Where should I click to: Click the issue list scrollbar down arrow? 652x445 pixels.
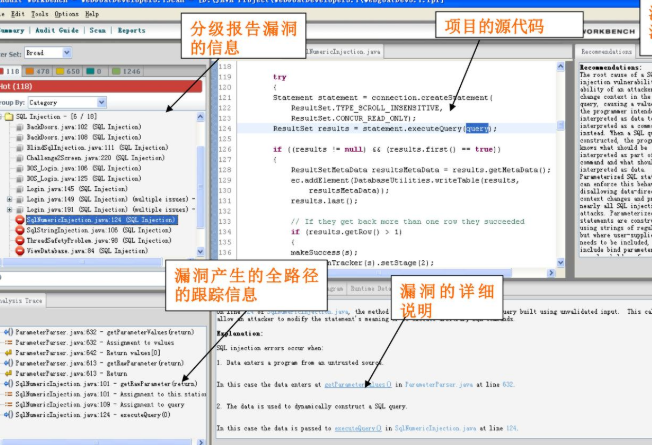click(200, 251)
